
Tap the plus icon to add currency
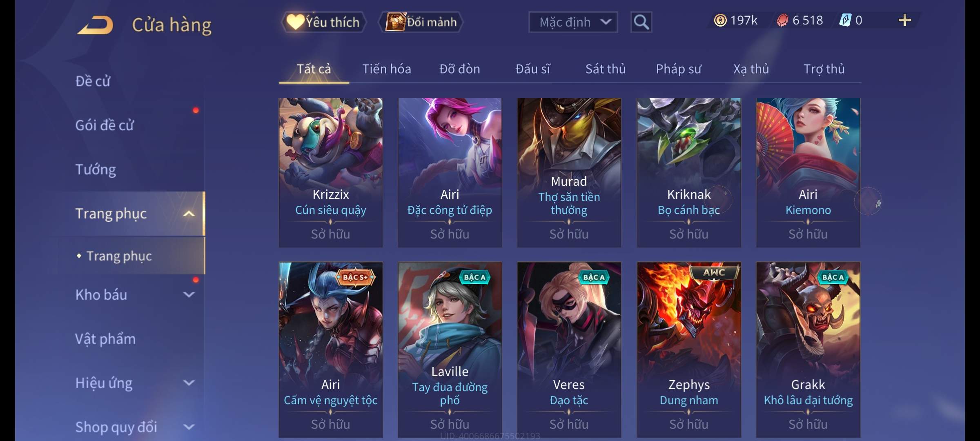904,20
